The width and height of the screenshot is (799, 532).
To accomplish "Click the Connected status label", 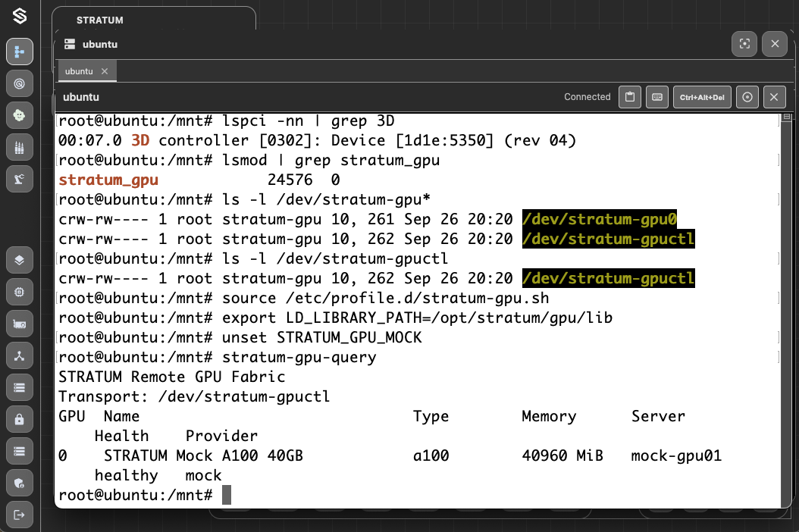I will [587, 97].
